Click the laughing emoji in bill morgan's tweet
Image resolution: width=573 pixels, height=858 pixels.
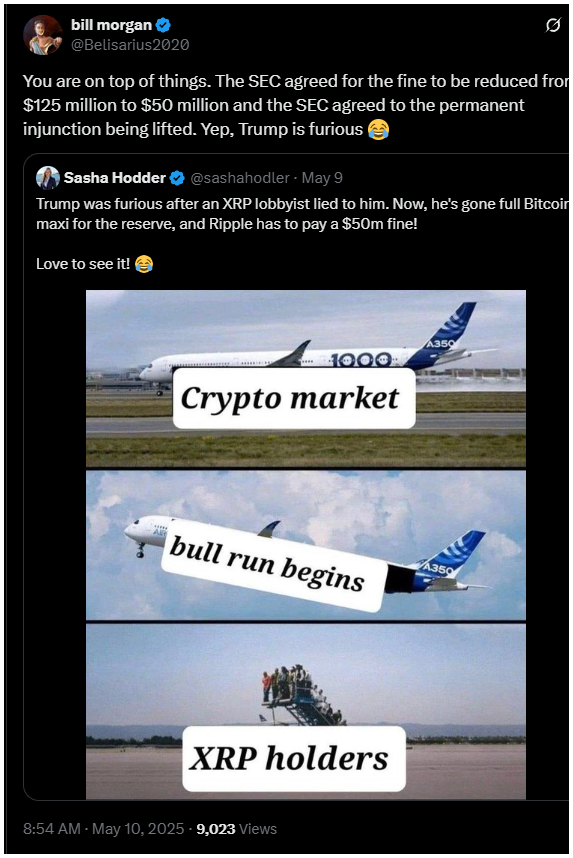click(x=378, y=129)
